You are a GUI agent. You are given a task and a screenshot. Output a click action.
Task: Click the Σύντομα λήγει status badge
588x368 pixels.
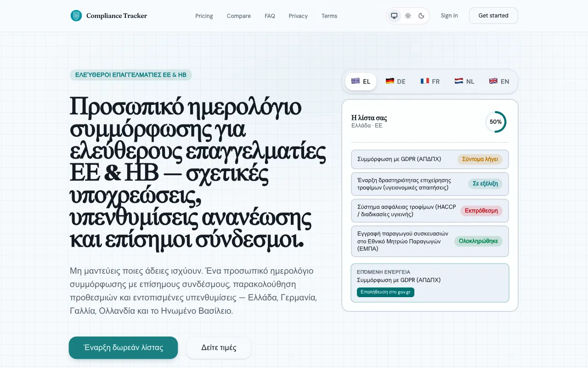(480, 159)
